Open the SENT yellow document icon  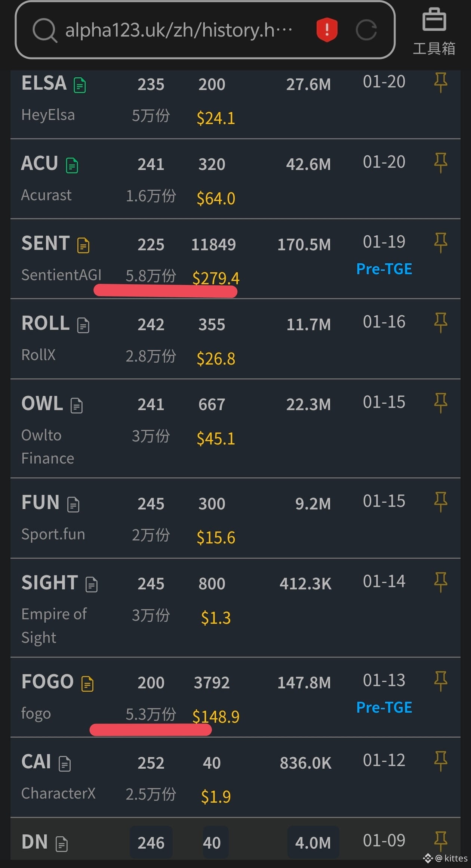pos(83,245)
